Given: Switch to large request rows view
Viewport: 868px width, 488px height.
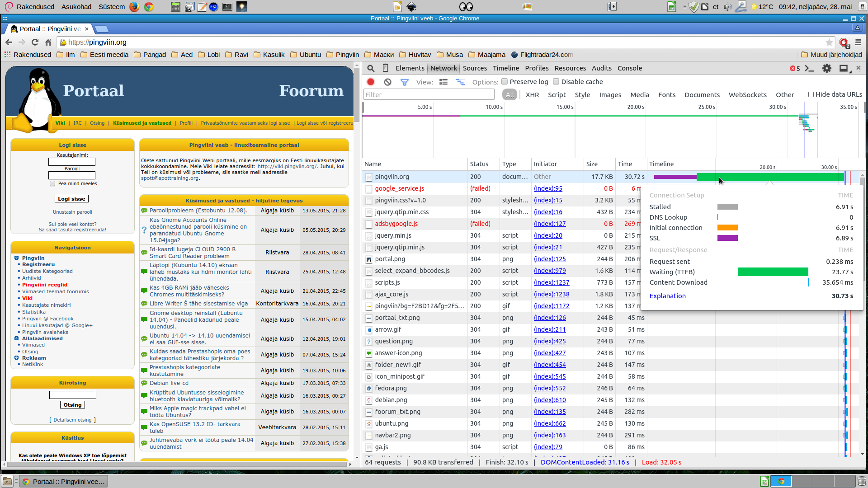Looking at the screenshot, I should pyautogui.click(x=443, y=82).
